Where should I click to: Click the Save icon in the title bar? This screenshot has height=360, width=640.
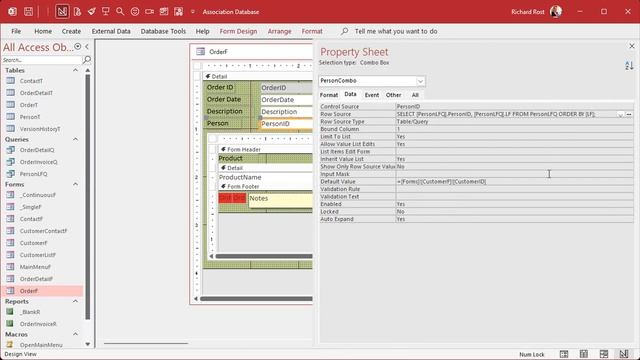(x=28, y=12)
